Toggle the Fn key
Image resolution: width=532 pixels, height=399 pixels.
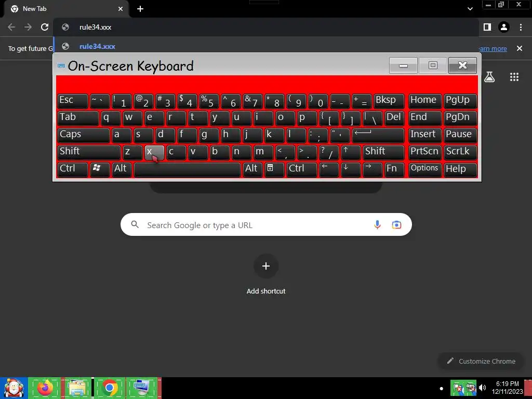(x=395, y=169)
